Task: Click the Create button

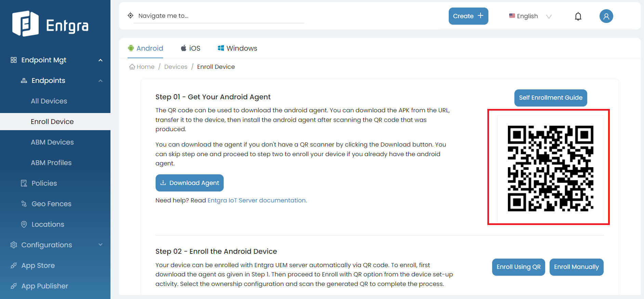Action: pyautogui.click(x=468, y=16)
